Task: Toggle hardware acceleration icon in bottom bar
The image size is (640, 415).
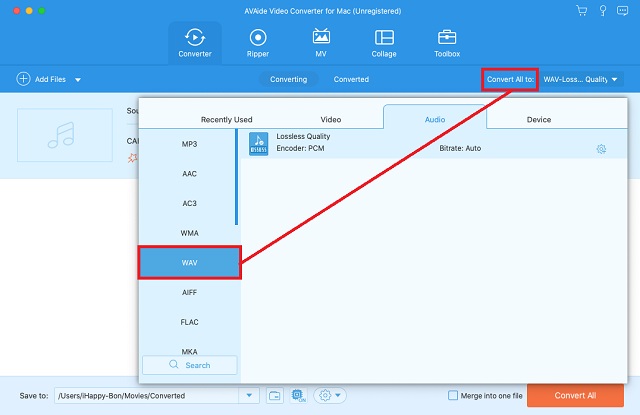Action: [x=298, y=396]
